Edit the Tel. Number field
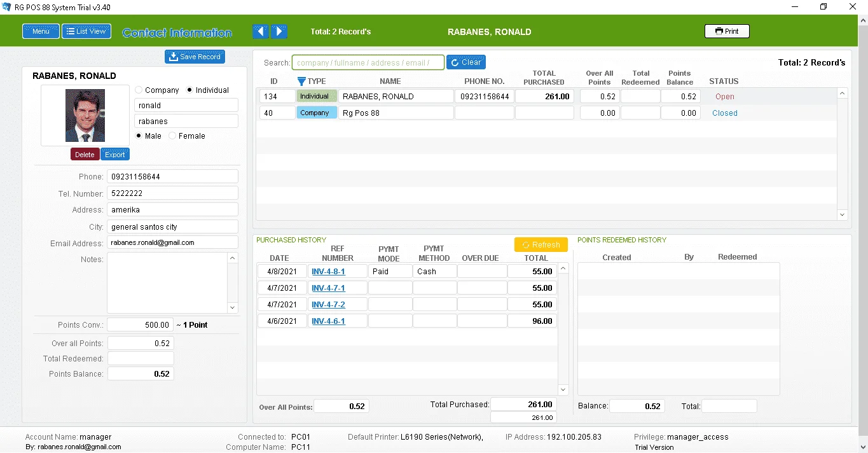This screenshot has height=453, width=868. [x=173, y=193]
